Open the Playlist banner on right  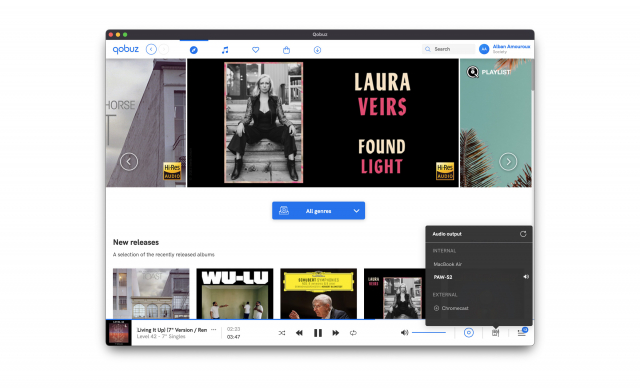click(x=496, y=123)
